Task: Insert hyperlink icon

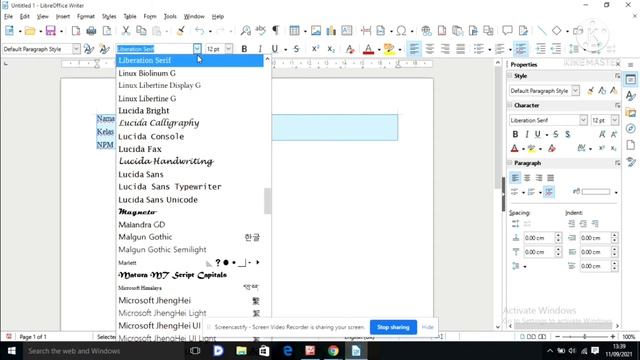Action: 427,31
